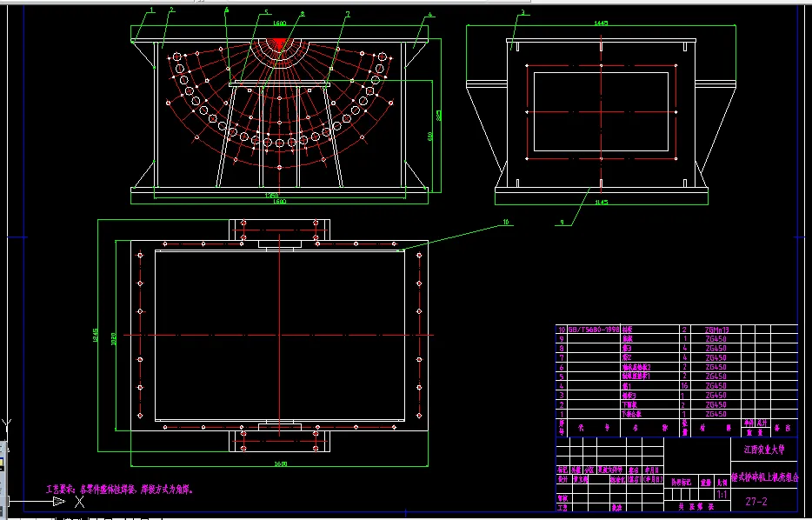Image resolution: width=812 pixels, height=520 pixels.
Task: Click the 材料 header cell in parts list
Action: coord(716,428)
